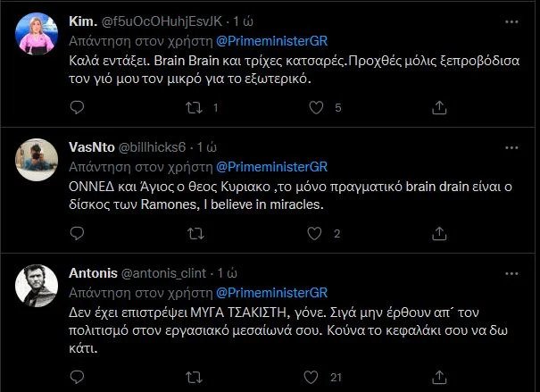Open more options for Antonis's tweet
This screenshot has height=392, width=540.
(510, 271)
